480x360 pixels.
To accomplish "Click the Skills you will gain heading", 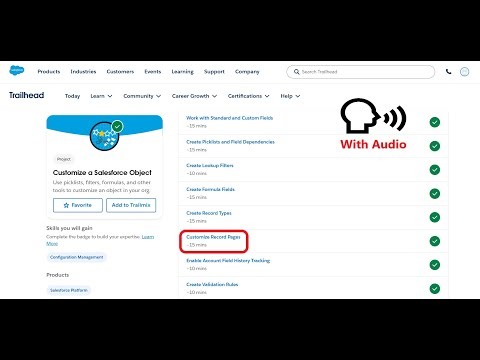I will pos(69,228).
